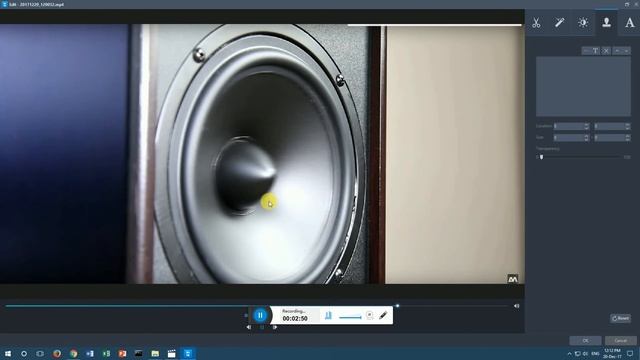
Task: Click the timeline playhead marker
Action: (397, 306)
